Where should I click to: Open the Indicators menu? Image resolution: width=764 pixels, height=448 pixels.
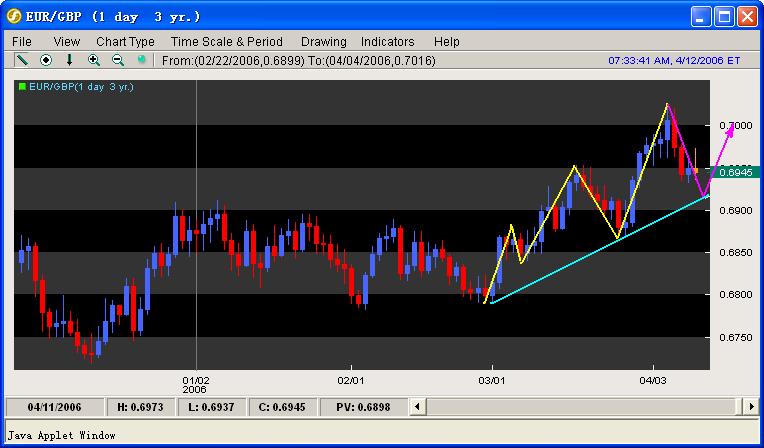387,42
